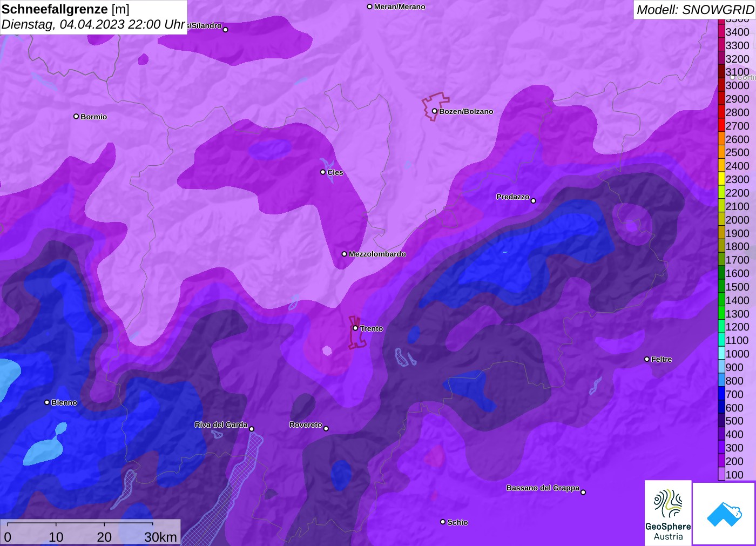The width and height of the screenshot is (756, 546).
Task: Click the Bassano del Grappa marker
Action: (583, 492)
